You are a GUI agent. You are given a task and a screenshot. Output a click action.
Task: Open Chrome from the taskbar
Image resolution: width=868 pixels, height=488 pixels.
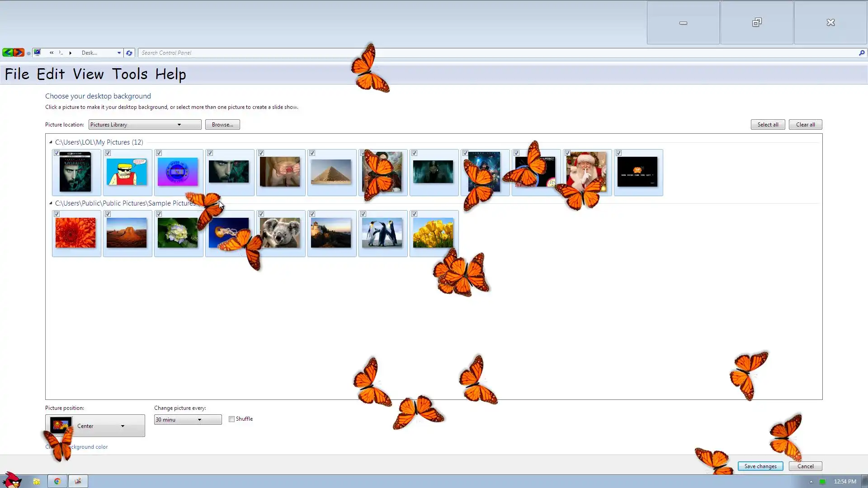[x=57, y=481]
